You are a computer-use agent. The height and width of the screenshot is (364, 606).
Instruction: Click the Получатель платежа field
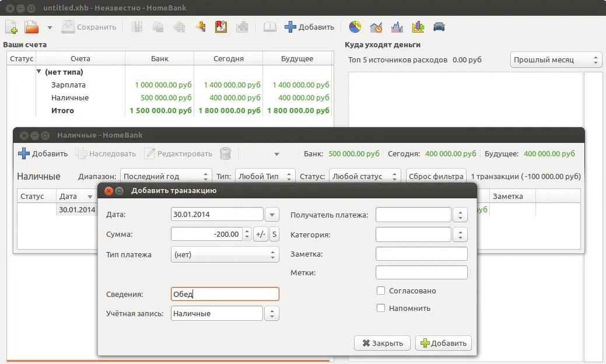413,215
